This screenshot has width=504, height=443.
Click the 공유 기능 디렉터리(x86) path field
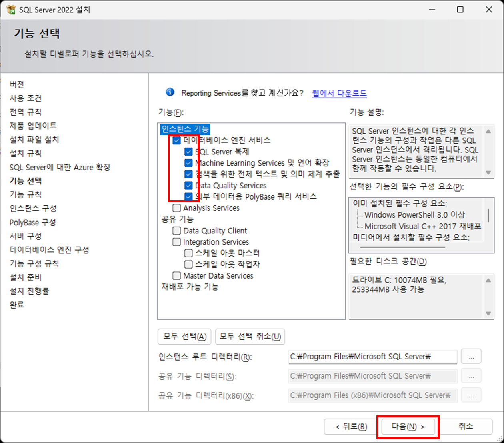[372, 395]
